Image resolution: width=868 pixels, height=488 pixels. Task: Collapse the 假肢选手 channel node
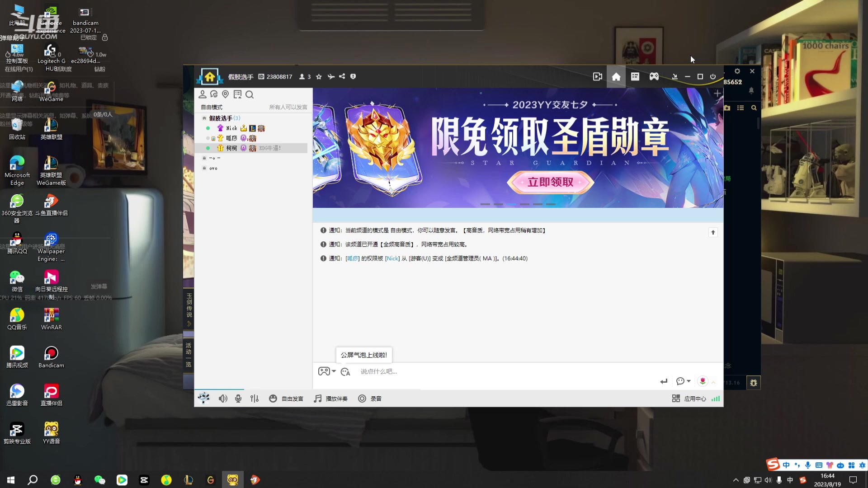tap(204, 118)
